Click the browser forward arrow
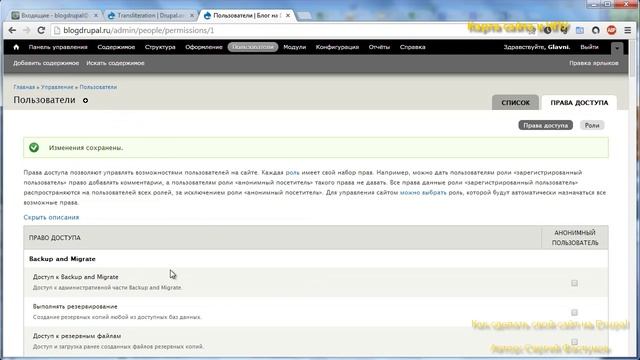This screenshot has width=640, height=360. pos(27,30)
